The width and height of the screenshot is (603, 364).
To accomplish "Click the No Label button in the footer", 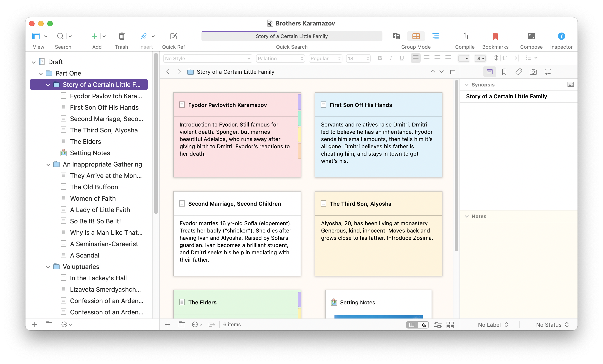I will pyautogui.click(x=493, y=324).
